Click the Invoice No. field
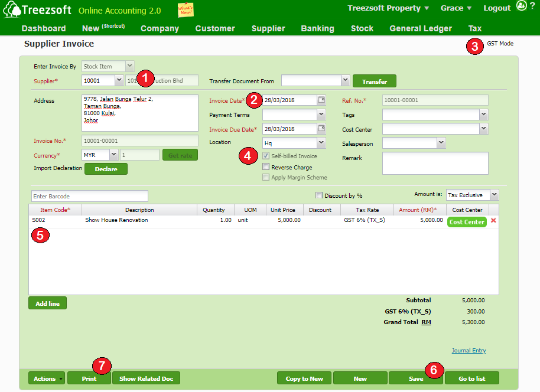540x392 pixels. tap(140, 141)
